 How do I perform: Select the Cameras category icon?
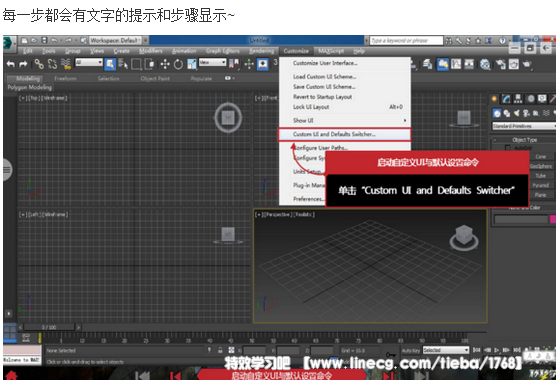tap(526, 113)
